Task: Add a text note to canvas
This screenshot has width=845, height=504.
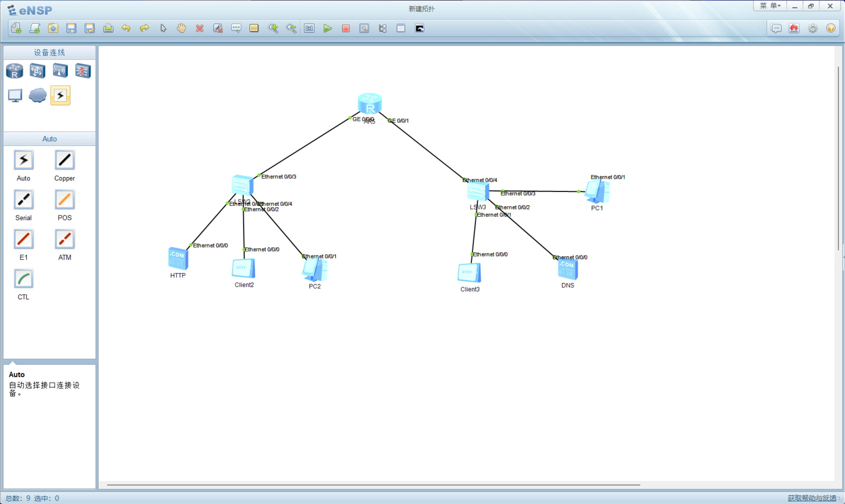Action: [236, 28]
